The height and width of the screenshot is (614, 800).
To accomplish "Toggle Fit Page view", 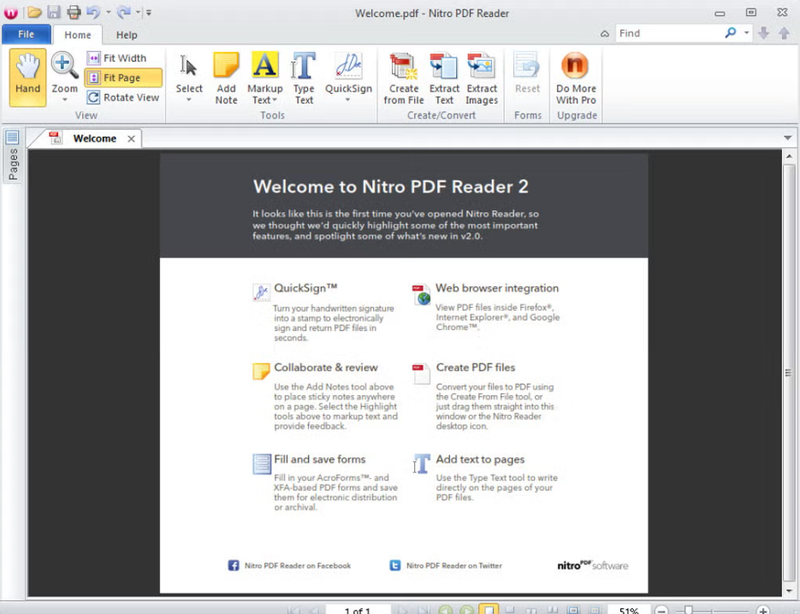I will [x=124, y=78].
